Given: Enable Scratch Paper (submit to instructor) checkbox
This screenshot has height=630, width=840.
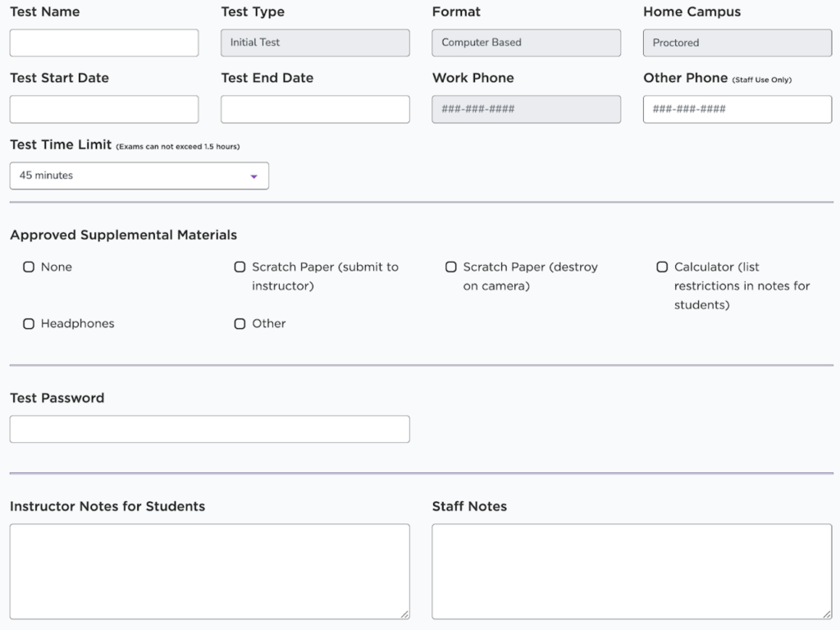Looking at the screenshot, I should [x=240, y=267].
